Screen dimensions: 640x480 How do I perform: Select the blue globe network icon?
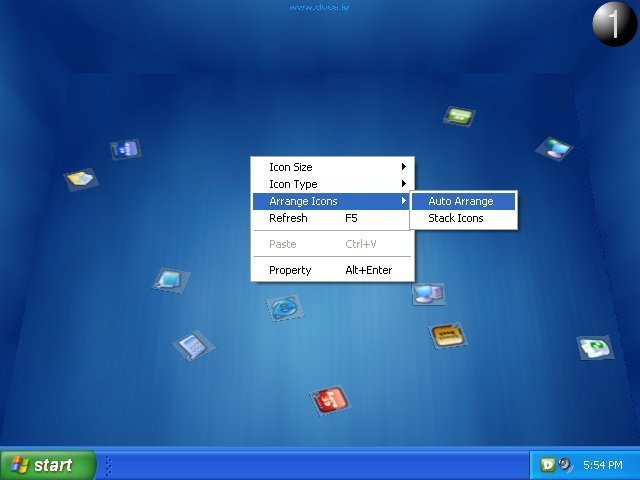pyautogui.click(x=554, y=148)
